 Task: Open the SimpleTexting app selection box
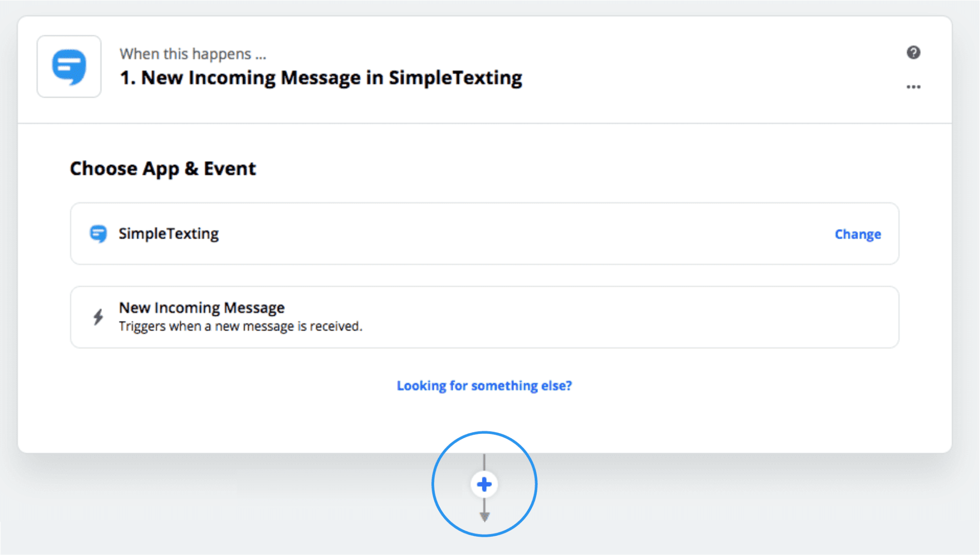click(485, 233)
